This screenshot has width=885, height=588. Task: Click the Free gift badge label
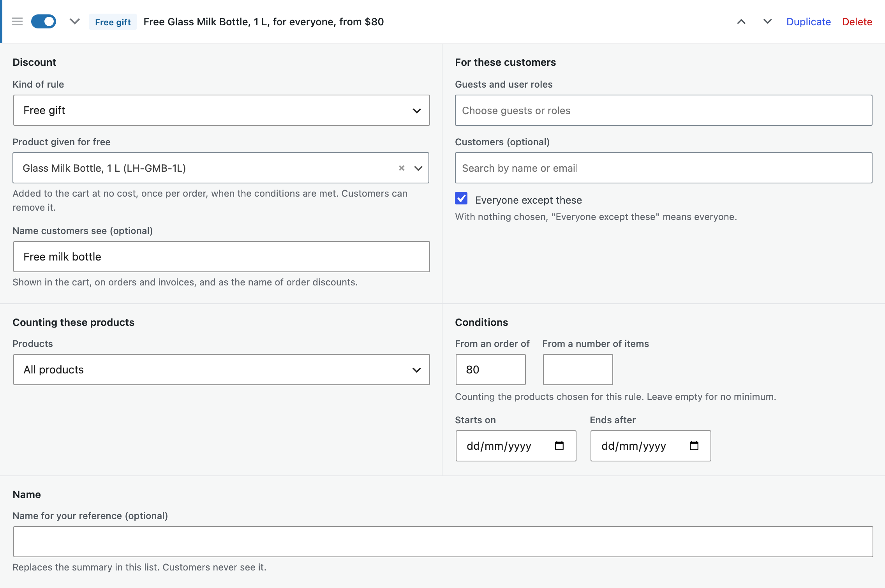(113, 22)
